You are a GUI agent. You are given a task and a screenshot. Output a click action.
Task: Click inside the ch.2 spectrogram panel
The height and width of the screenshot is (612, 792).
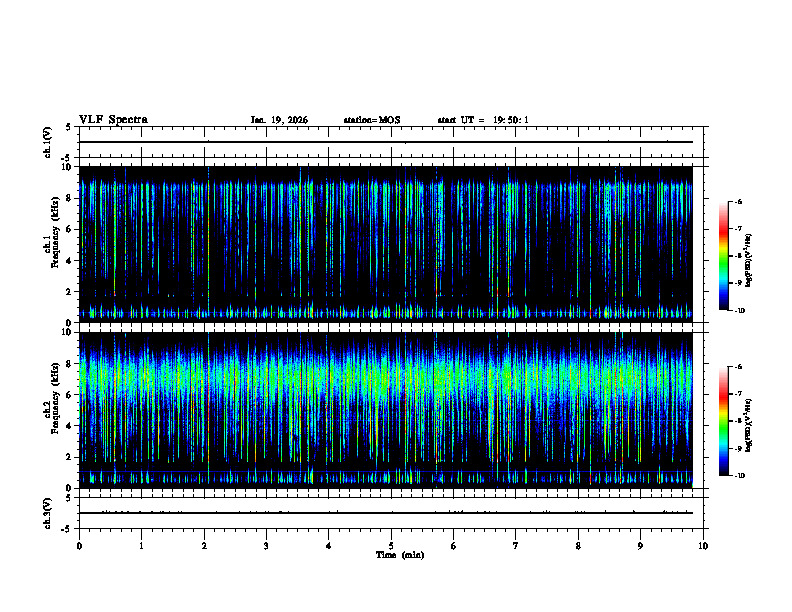[386, 410]
